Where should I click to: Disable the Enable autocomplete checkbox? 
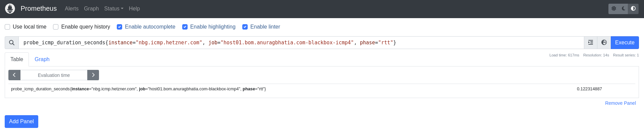[x=119, y=27]
